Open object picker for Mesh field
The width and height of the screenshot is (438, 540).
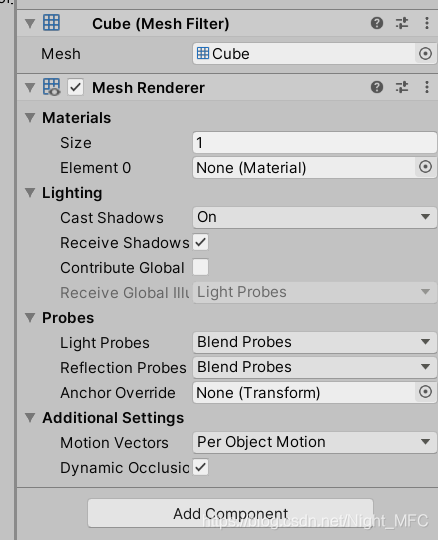425,54
